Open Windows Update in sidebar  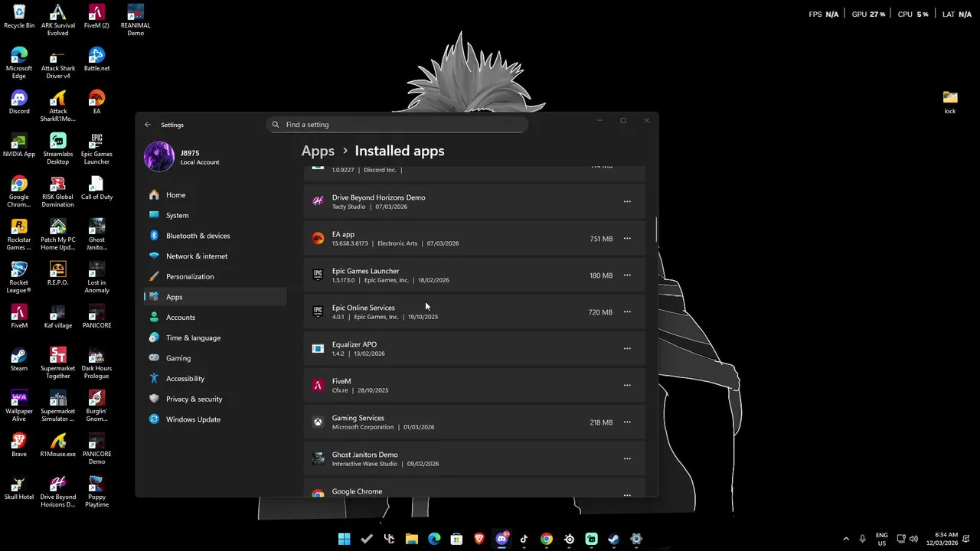point(215,419)
